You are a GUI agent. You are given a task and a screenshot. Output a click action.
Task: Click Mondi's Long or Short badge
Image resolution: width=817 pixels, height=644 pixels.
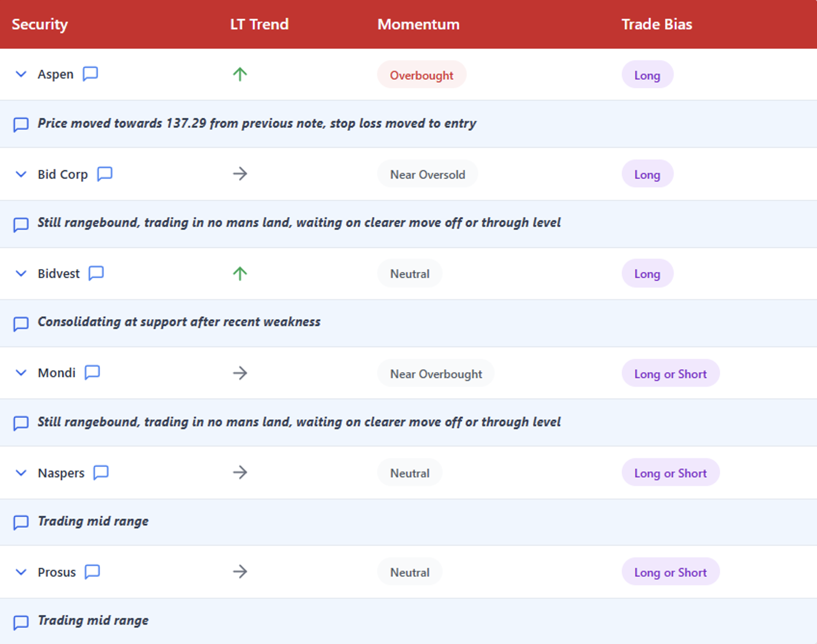click(x=670, y=373)
